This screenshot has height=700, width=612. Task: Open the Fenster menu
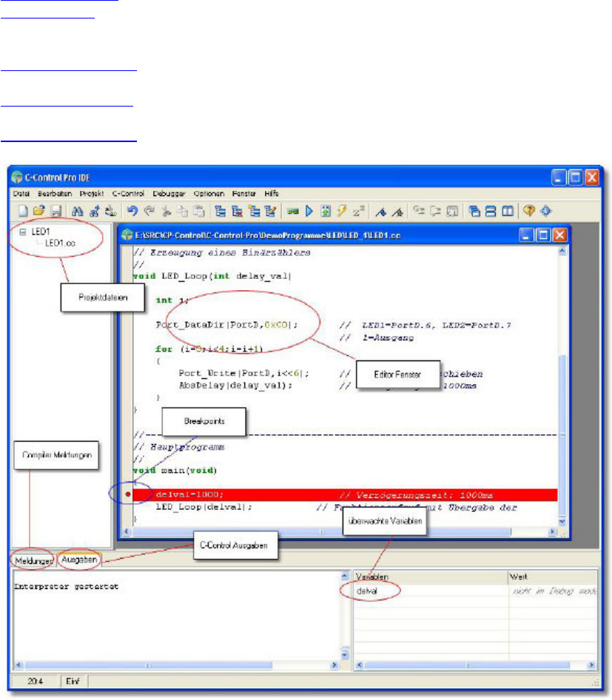tap(243, 193)
